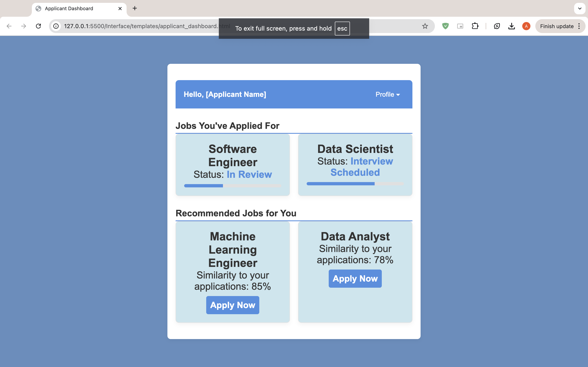588x367 pixels.
Task: Click the forward navigation arrow
Action: click(23, 26)
